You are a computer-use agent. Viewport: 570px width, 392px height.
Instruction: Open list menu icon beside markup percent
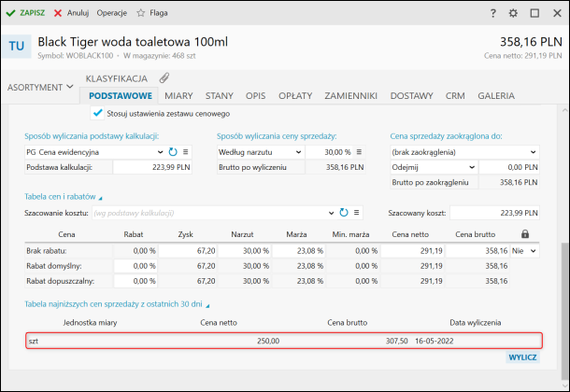click(359, 152)
